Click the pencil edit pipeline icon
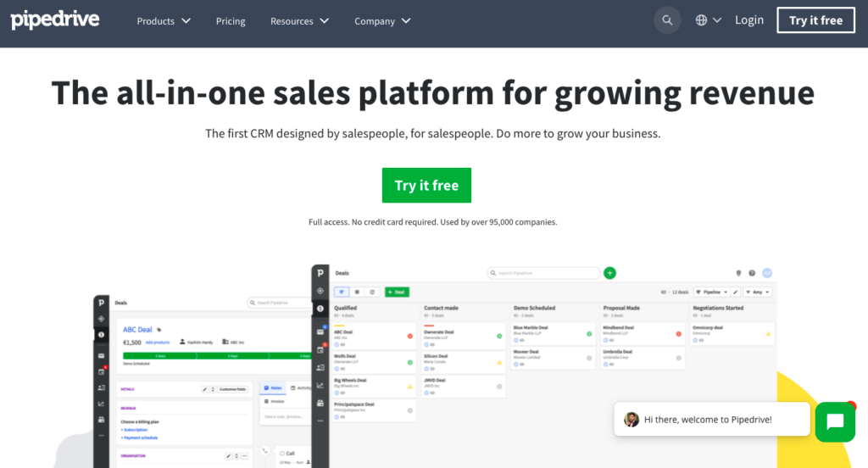Viewport: 868px width, 468px height. (736, 292)
